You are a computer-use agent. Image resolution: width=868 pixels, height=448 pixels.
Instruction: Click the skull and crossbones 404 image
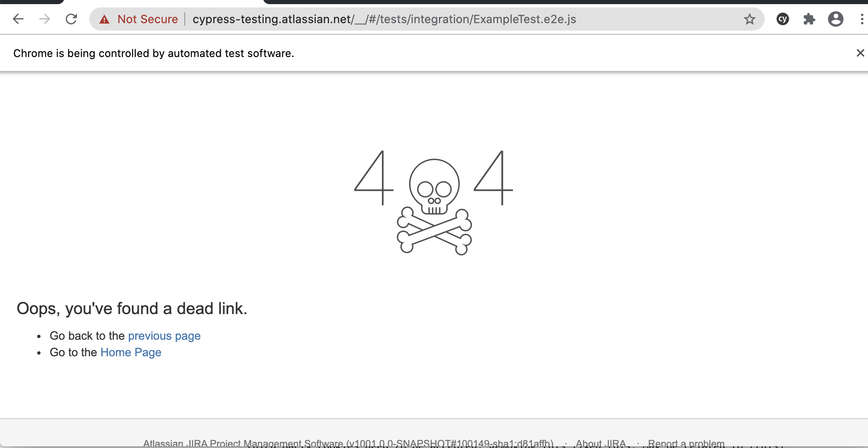(434, 203)
